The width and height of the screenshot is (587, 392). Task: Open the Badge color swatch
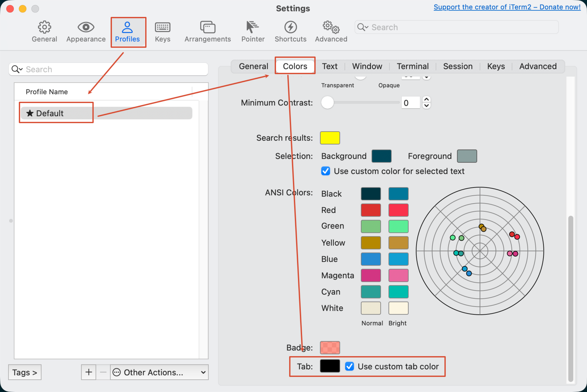tap(330, 347)
